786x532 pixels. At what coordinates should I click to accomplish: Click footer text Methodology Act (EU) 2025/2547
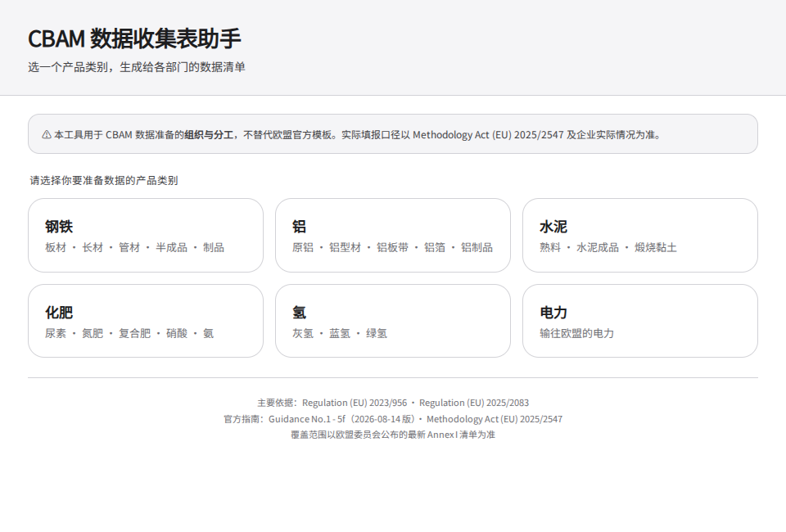[495, 419]
